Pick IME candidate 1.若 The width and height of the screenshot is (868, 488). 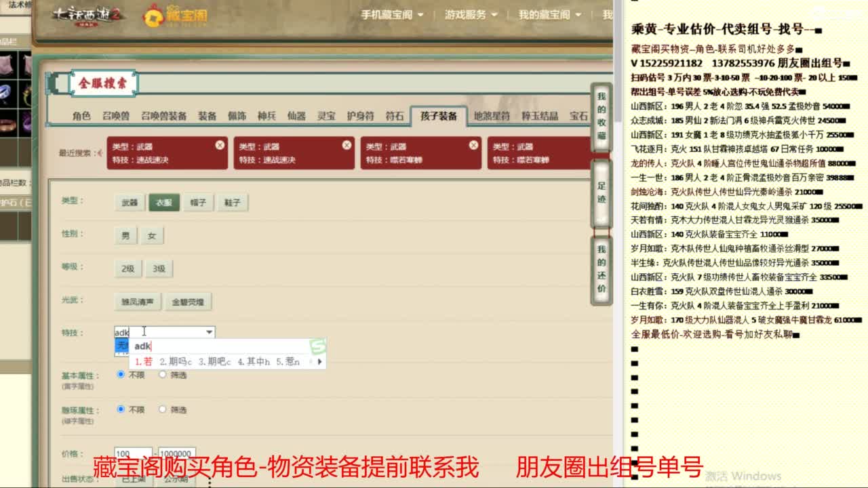[x=144, y=362]
